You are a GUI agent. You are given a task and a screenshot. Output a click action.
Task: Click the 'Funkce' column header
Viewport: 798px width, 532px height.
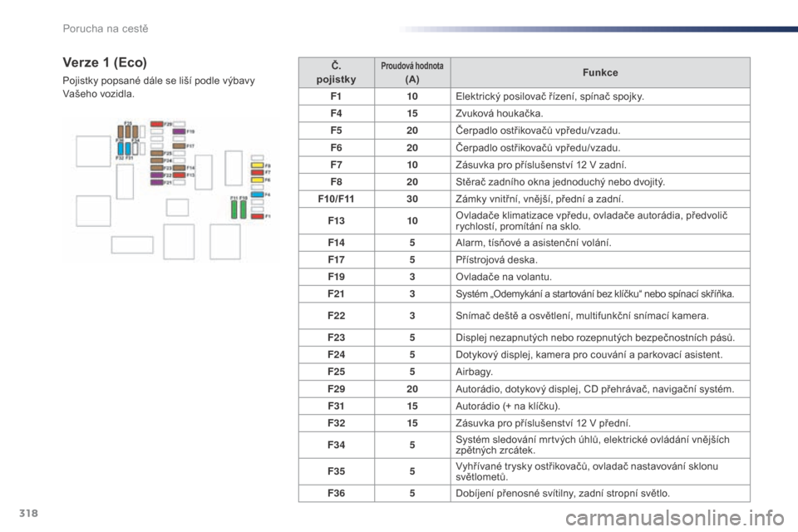click(600, 72)
